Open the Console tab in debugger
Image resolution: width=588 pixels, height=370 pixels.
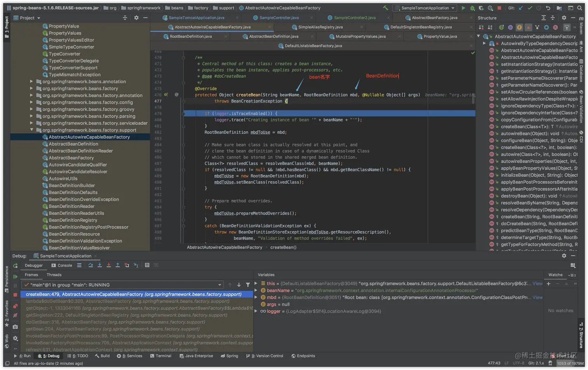pyautogui.click(x=62, y=265)
